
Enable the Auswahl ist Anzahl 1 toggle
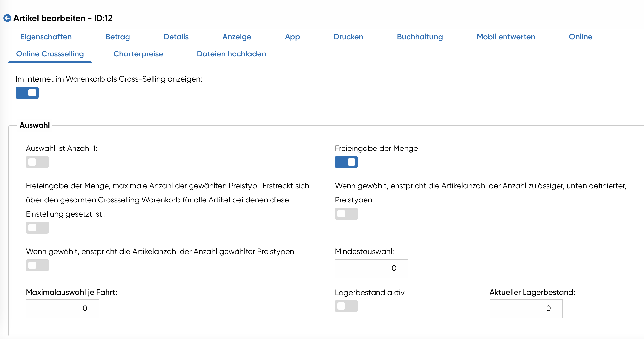[x=37, y=162]
